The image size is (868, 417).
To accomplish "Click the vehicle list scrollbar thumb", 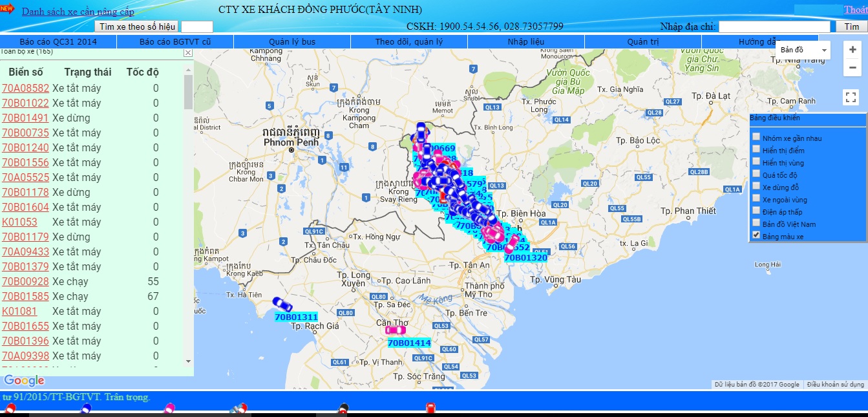I will coord(188,92).
